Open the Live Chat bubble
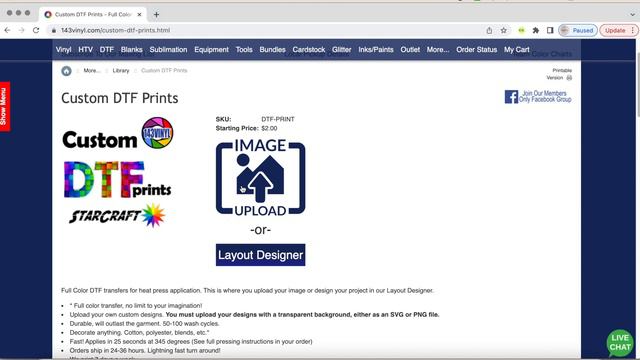 [620, 343]
